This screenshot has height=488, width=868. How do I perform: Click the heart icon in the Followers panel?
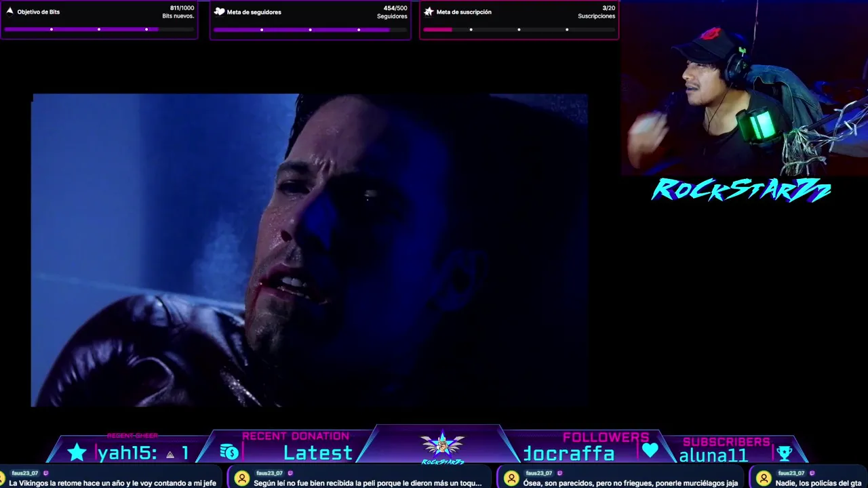pyautogui.click(x=650, y=450)
